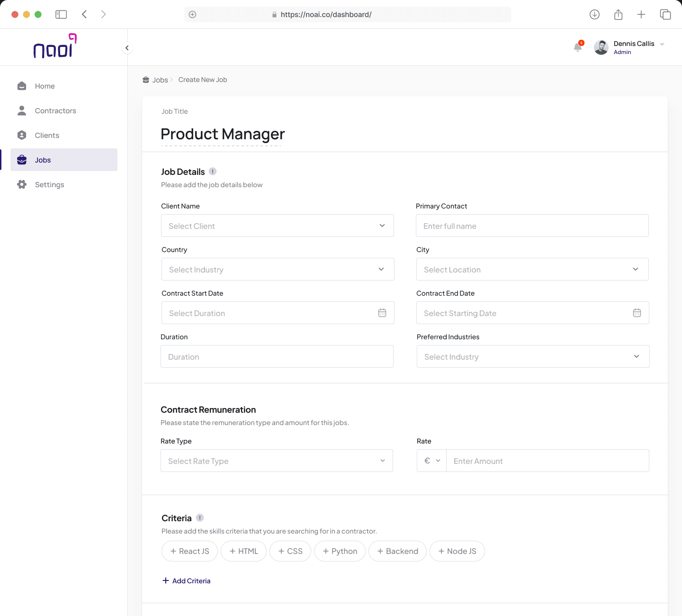Add the Python criteria chip
The height and width of the screenshot is (616, 682).
point(340,551)
